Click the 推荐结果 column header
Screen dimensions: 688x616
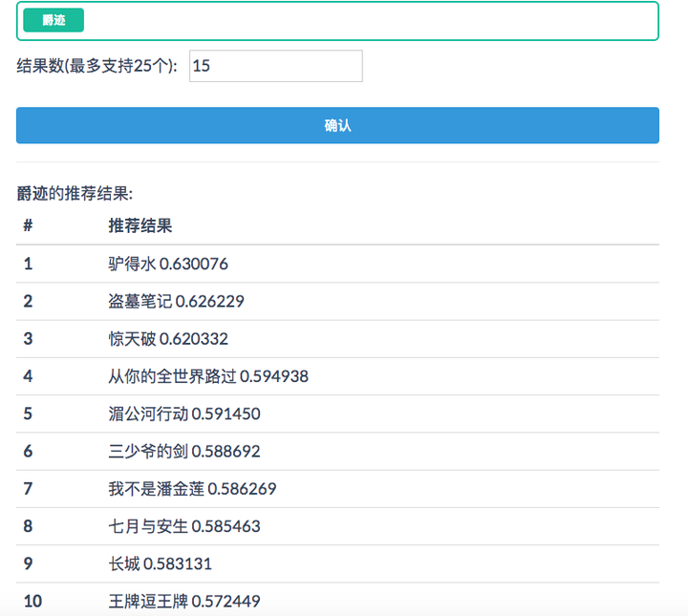click(x=140, y=225)
